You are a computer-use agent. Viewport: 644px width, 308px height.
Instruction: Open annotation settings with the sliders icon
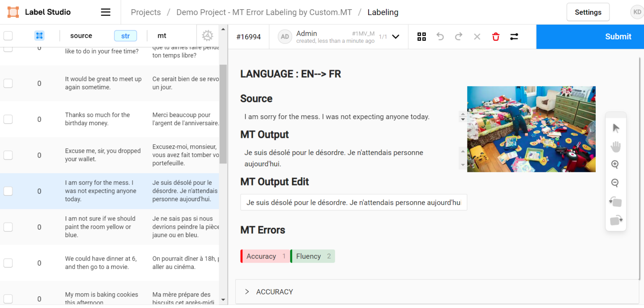tap(514, 36)
